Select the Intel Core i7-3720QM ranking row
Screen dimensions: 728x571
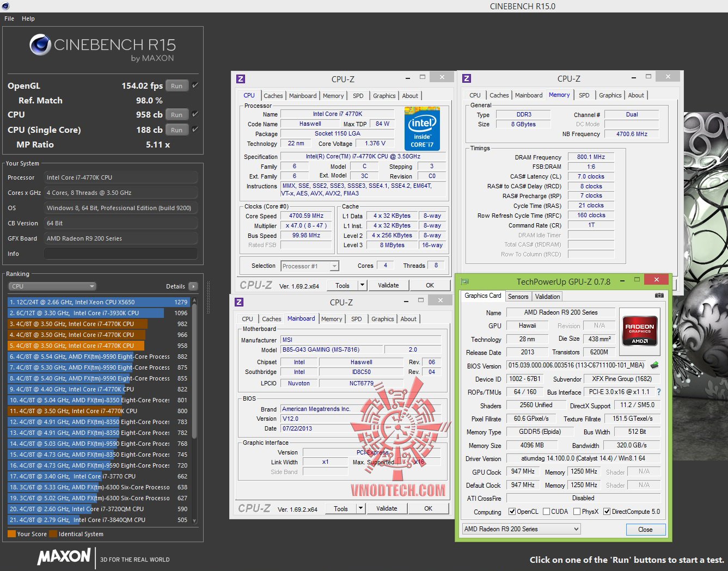click(99, 509)
